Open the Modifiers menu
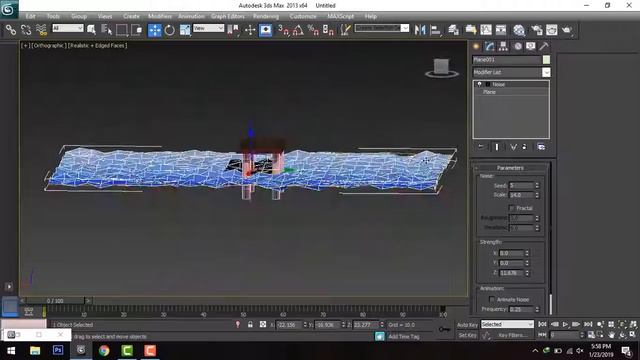Viewport: 640px width, 360px height. click(160, 16)
